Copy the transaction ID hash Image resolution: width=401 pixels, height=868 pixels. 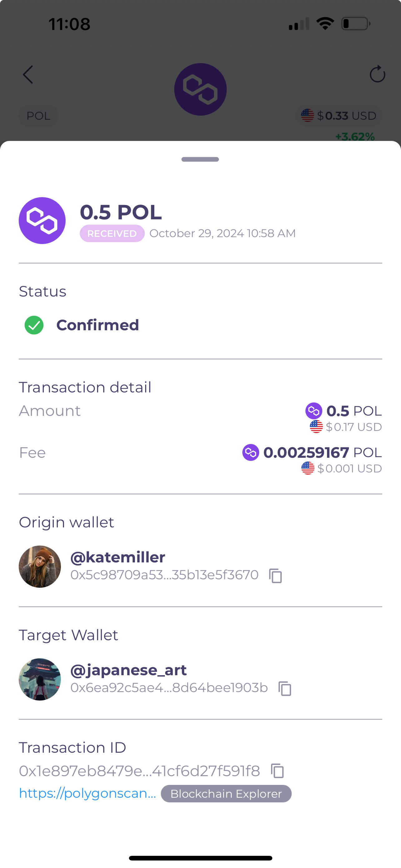(x=277, y=771)
